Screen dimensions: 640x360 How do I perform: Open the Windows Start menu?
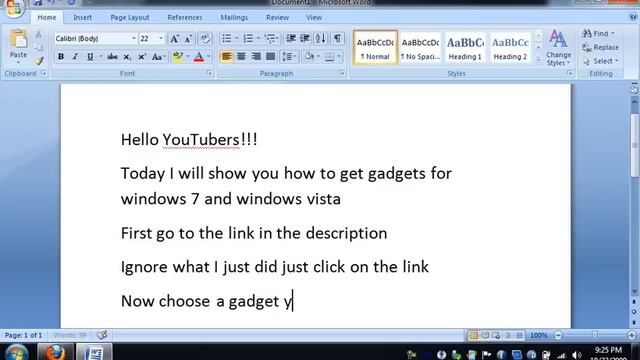tap(16, 353)
